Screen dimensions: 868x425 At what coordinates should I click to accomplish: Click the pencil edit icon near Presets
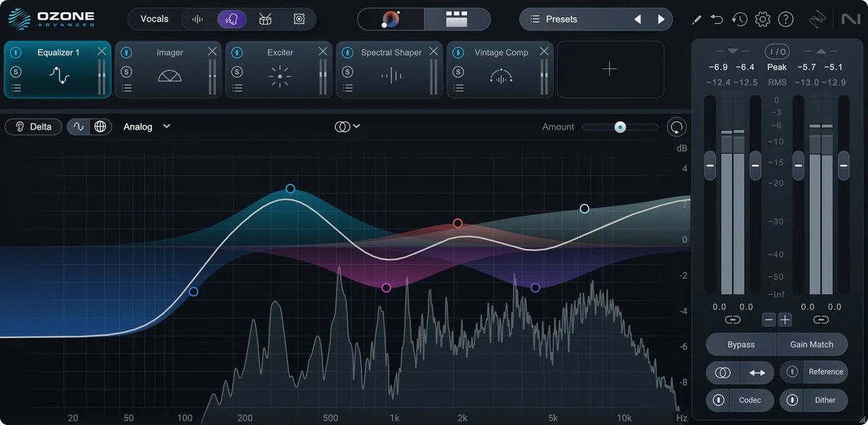(x=696, y=19)
